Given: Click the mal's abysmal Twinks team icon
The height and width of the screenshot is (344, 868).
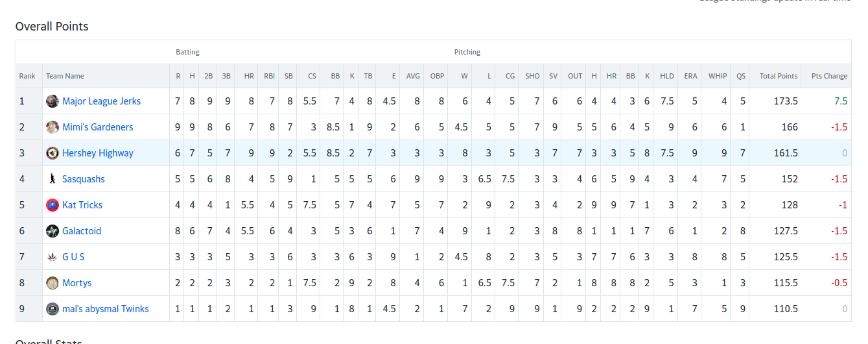Looking at the screenshot, I should [53, 309].
